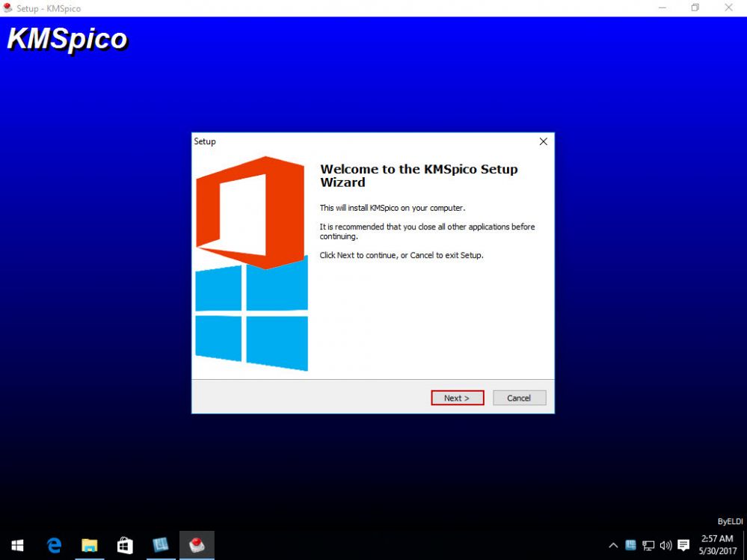Click the Next > button in Setup wizard

pyautogui.click(x=458, y=398)
